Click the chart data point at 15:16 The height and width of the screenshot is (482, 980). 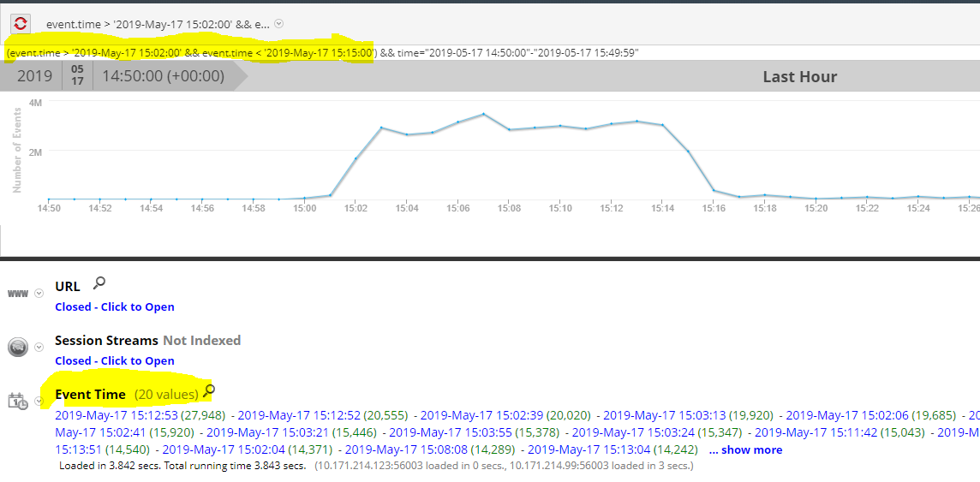[714, 190]
